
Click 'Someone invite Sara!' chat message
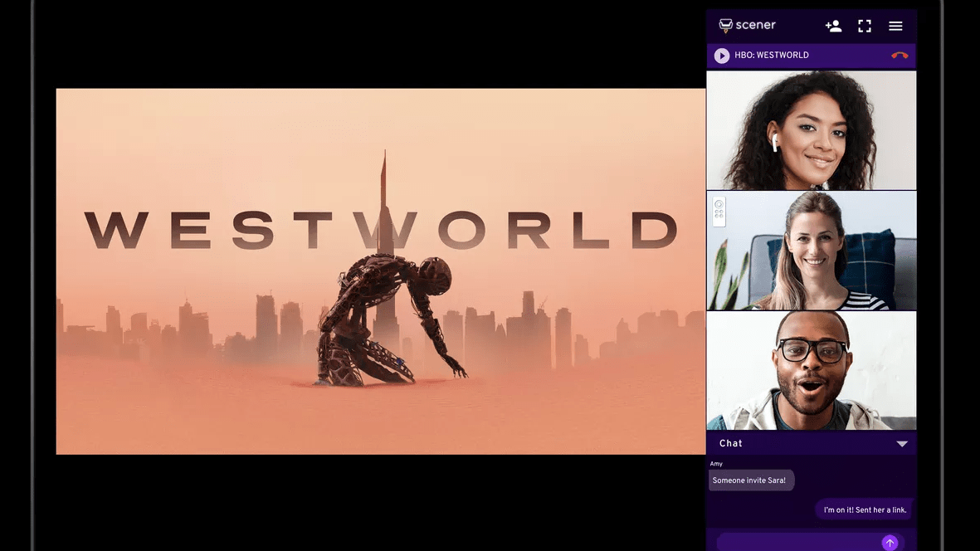click(751, 480)
